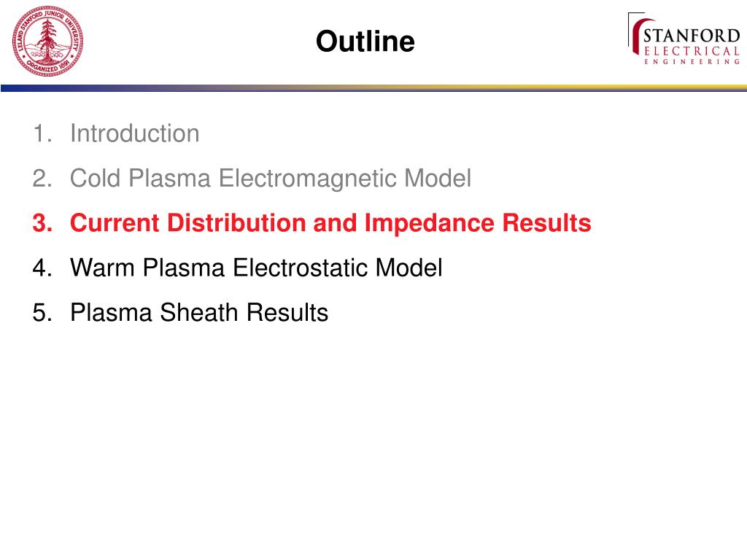Click Current Distribution and Impedance Results

(x=330, y=223)
